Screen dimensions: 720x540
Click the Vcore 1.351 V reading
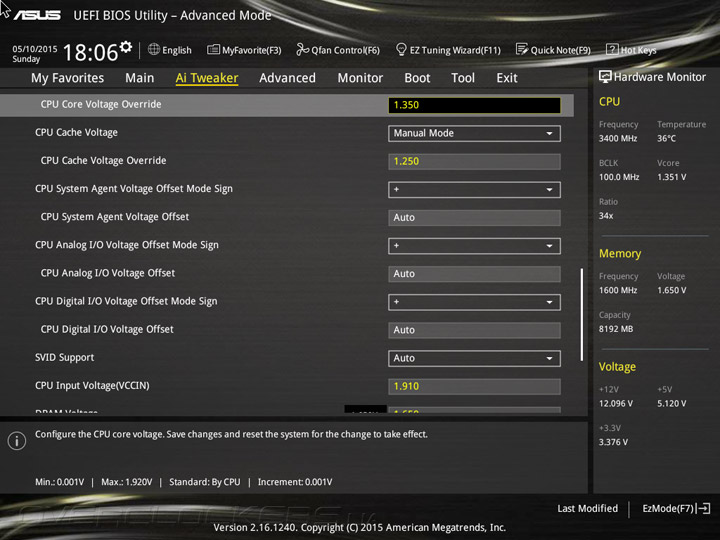671,177
